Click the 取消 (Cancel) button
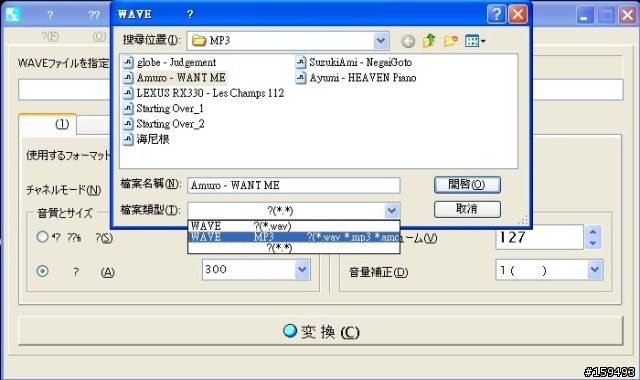 pyautogui.click(x=467, y=209)
